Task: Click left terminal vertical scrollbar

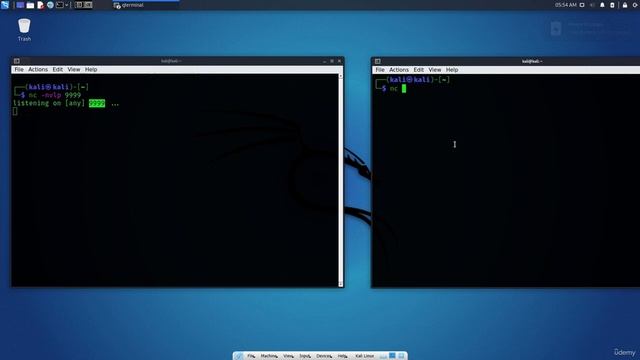Action: 341,180
